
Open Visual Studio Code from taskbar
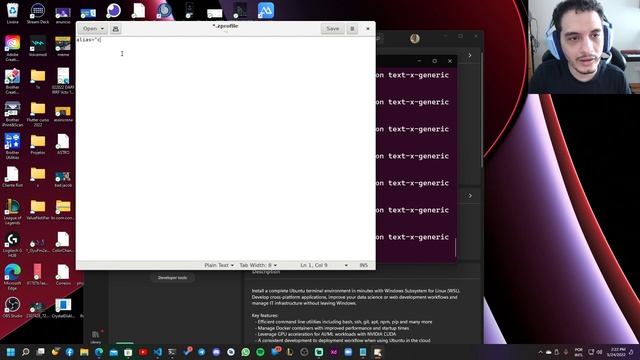tap(158, 352)
